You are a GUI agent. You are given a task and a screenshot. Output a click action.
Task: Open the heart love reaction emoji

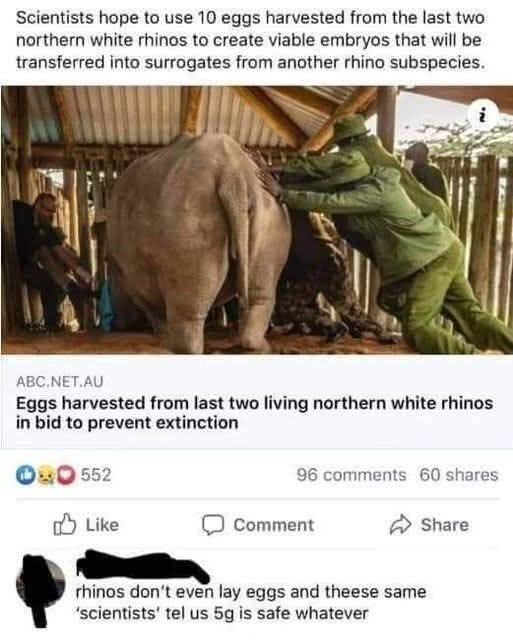pos(66,476)
